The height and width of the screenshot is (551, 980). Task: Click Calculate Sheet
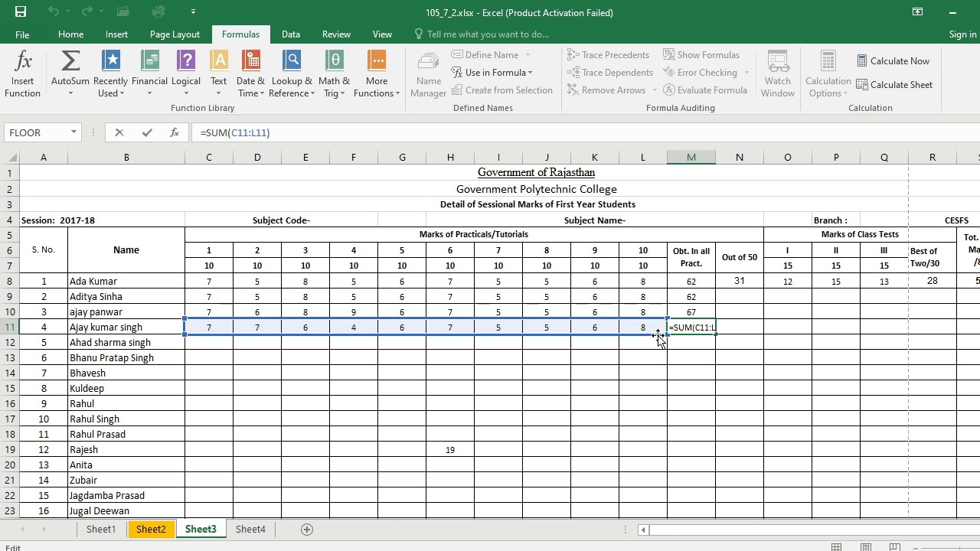pyautogui.click(x=894, y=85)
